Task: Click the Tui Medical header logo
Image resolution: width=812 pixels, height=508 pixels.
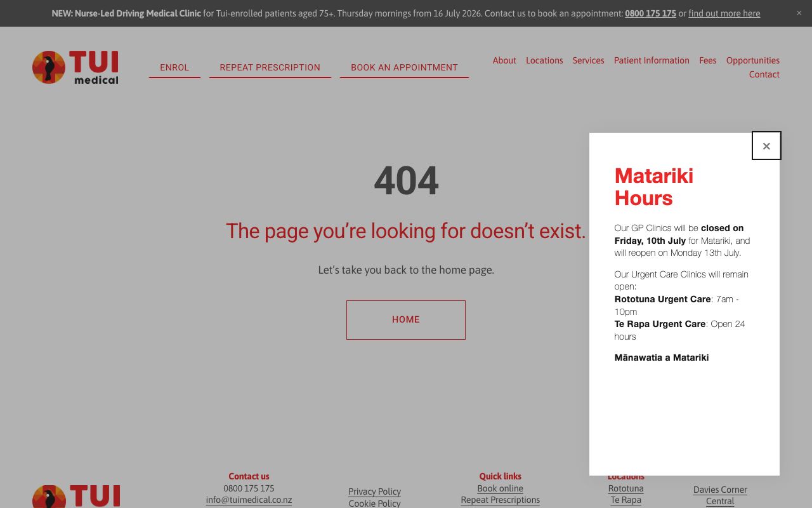Action: (75, 67)
